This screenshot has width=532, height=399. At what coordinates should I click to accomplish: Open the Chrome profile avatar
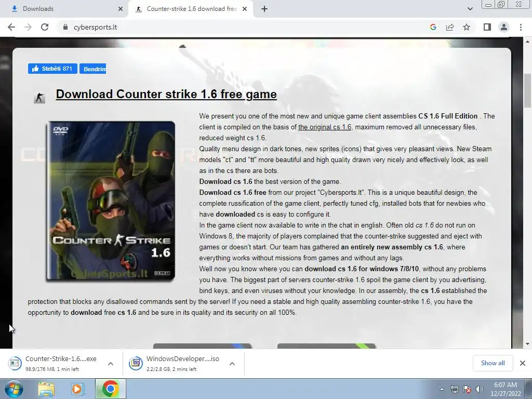click(x=504, y=27)
